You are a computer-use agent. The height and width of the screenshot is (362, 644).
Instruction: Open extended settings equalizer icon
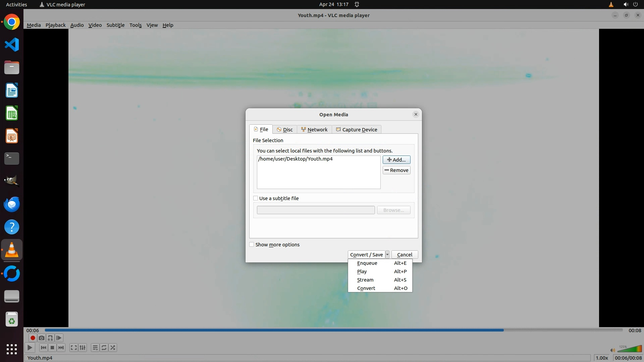coord(83,348)
